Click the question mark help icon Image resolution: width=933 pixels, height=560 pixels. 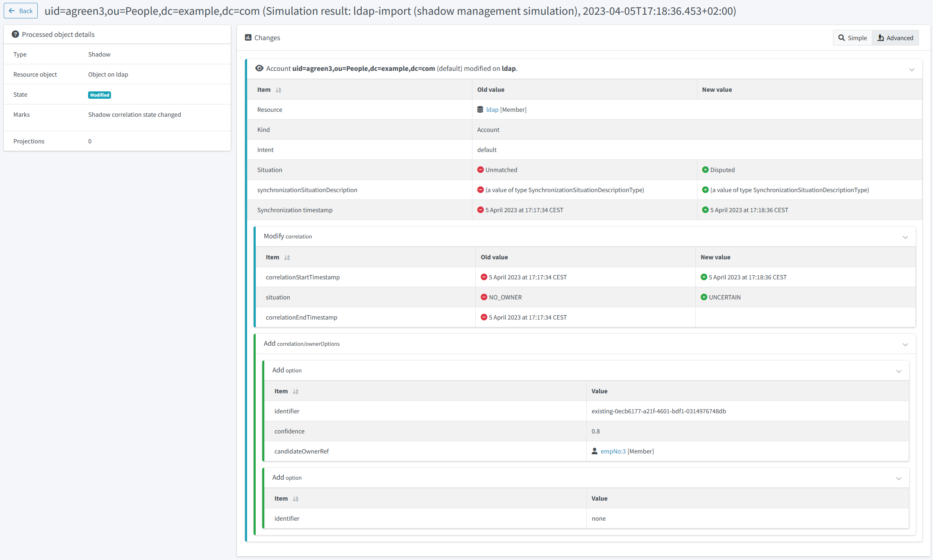(15, 34)
